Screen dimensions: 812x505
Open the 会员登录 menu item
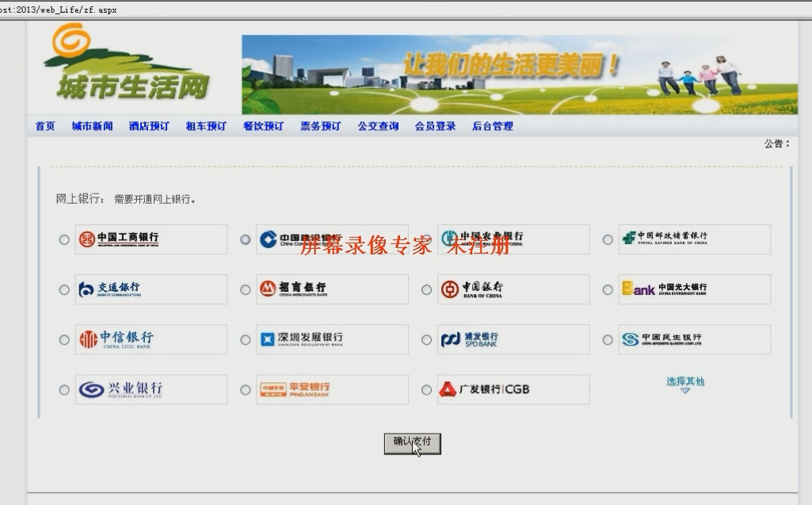tap(436, 126)
